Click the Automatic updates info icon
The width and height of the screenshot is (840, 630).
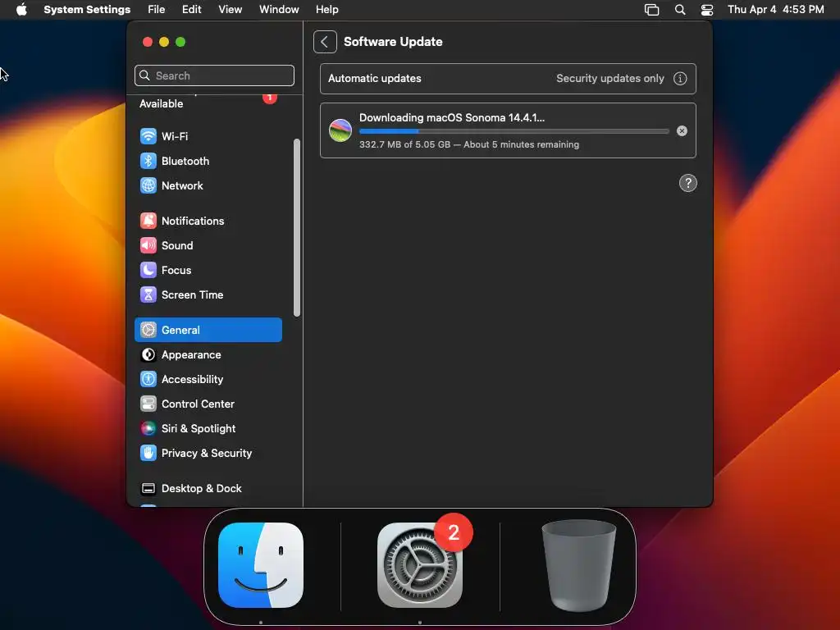tap(680, 78)
